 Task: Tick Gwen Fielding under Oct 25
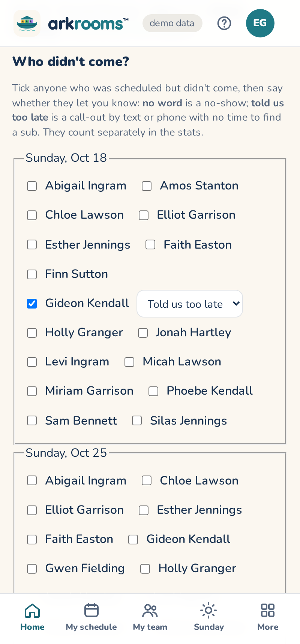tap(32, 569)
